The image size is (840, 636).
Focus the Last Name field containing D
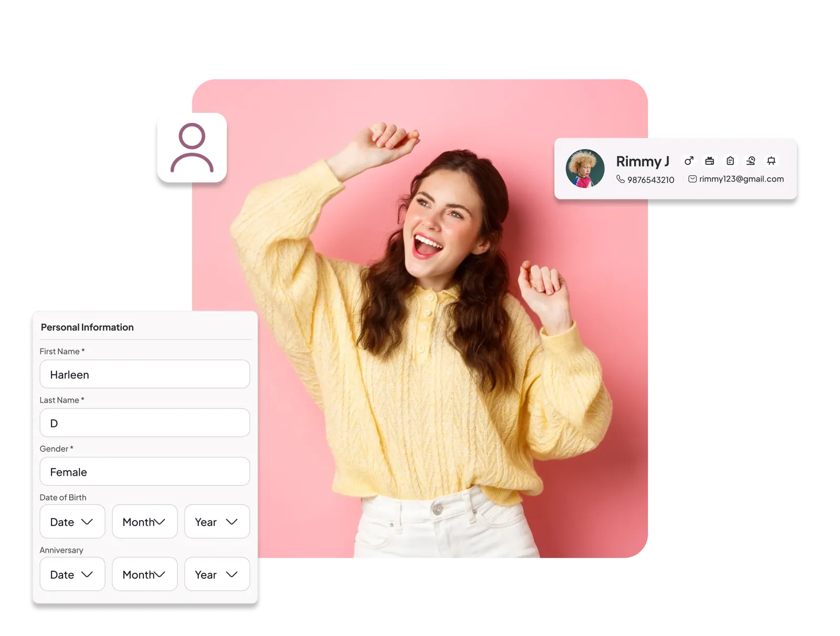(145, 423)
